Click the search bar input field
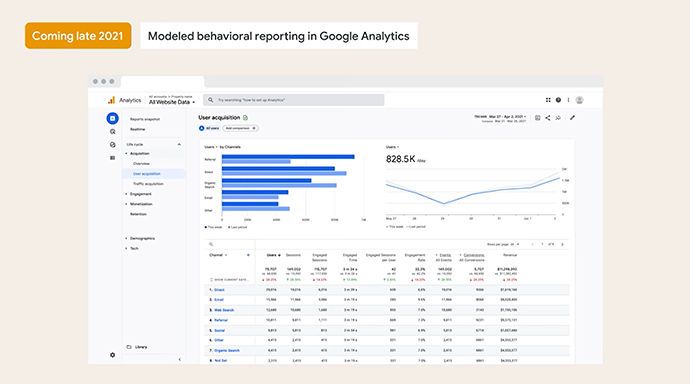Image resolution: width=690 pixels, height=384 pixels. 294,100
